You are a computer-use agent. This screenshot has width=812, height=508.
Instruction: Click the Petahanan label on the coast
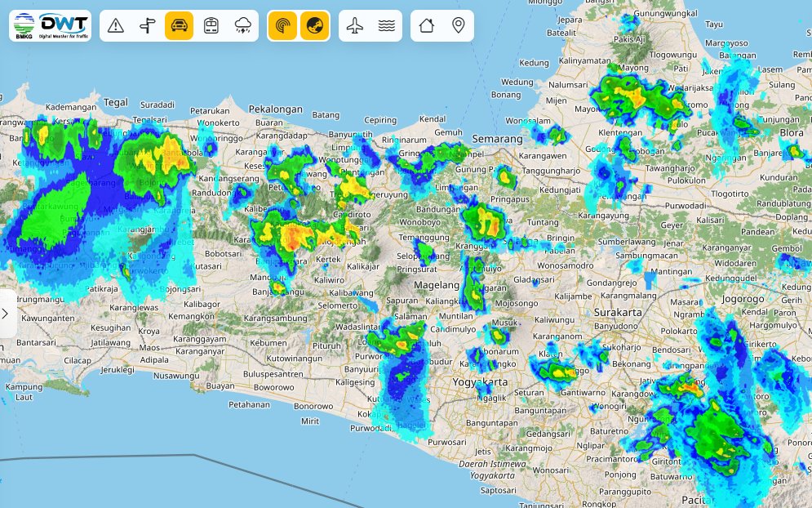point(249,404)
